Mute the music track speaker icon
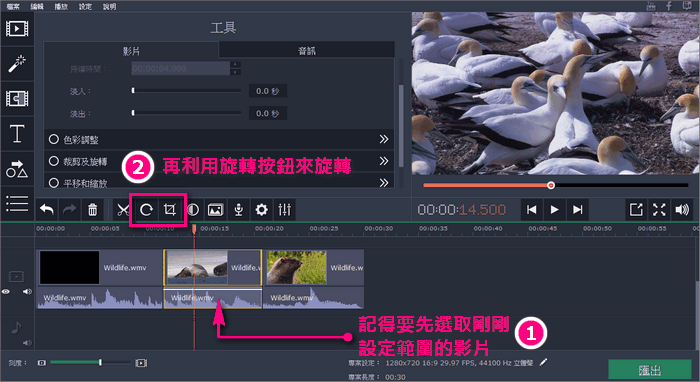Screen dimensions: 700x382 click(x=27, y=343)
